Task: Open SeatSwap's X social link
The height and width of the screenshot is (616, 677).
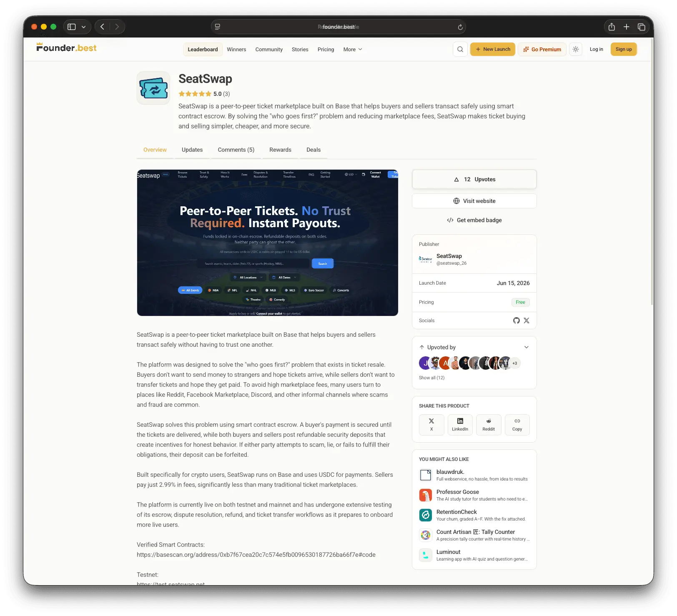Action: (527, 321)
